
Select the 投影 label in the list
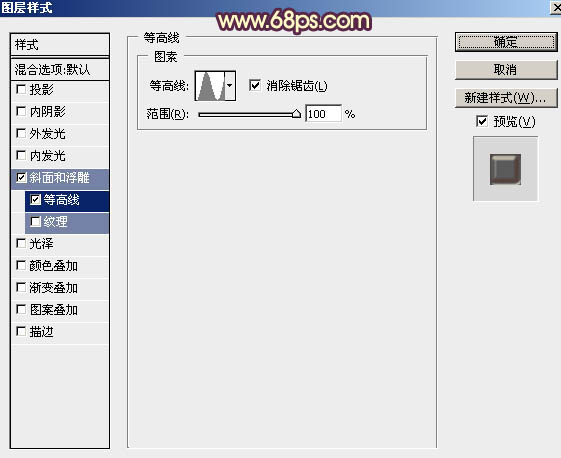[42, 89]
